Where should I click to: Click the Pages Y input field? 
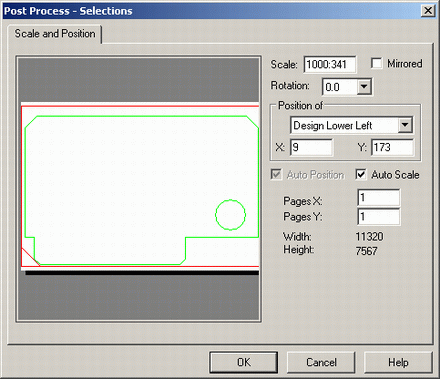tap(379, 217)
